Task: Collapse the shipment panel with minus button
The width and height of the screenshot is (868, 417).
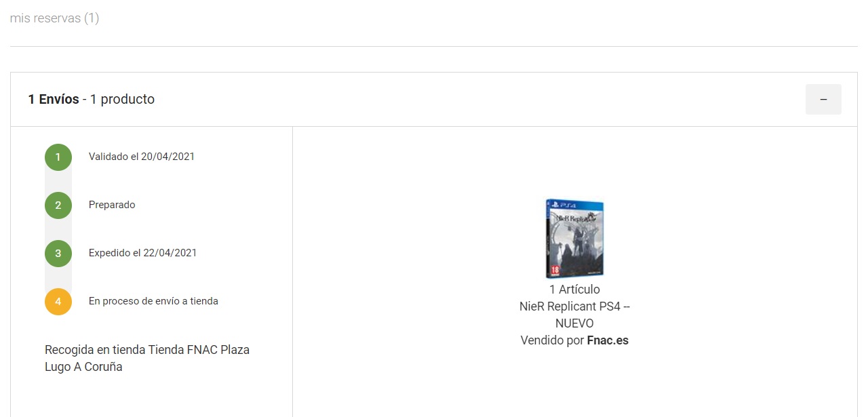Action: (x=823, y=99)
